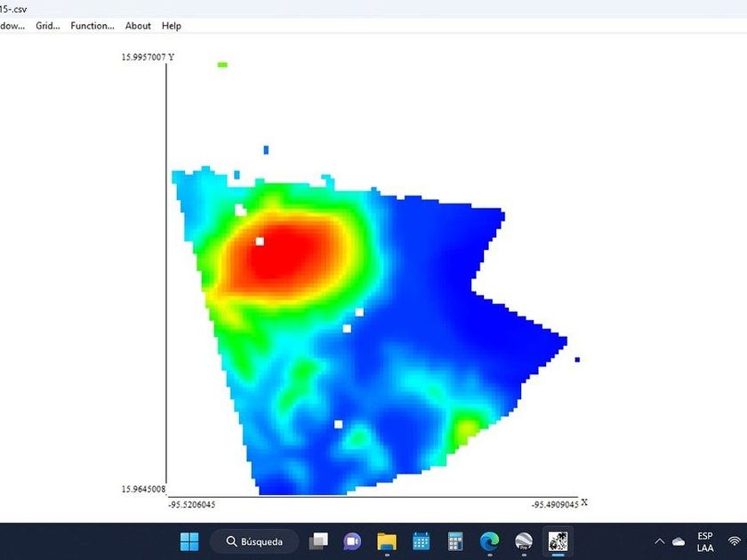
Task: Open the OneDrive cloud tray icon
Action: [679, 541]
